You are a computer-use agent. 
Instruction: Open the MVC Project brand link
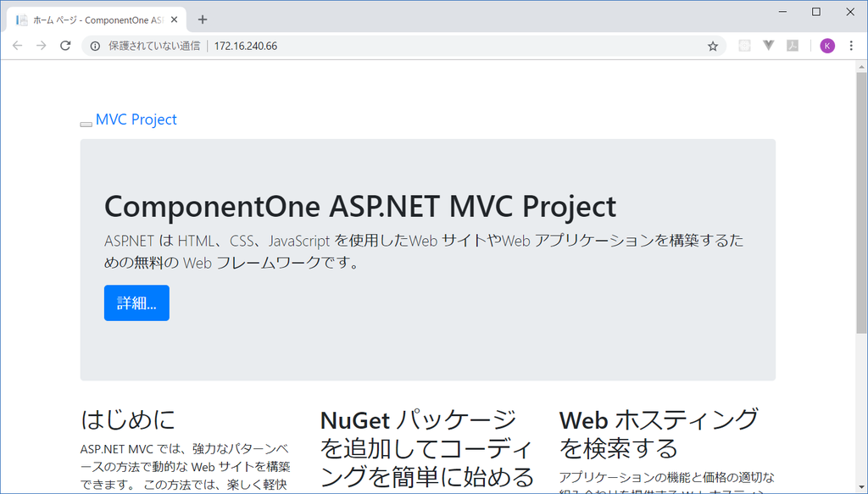click(x=136, y=119)
